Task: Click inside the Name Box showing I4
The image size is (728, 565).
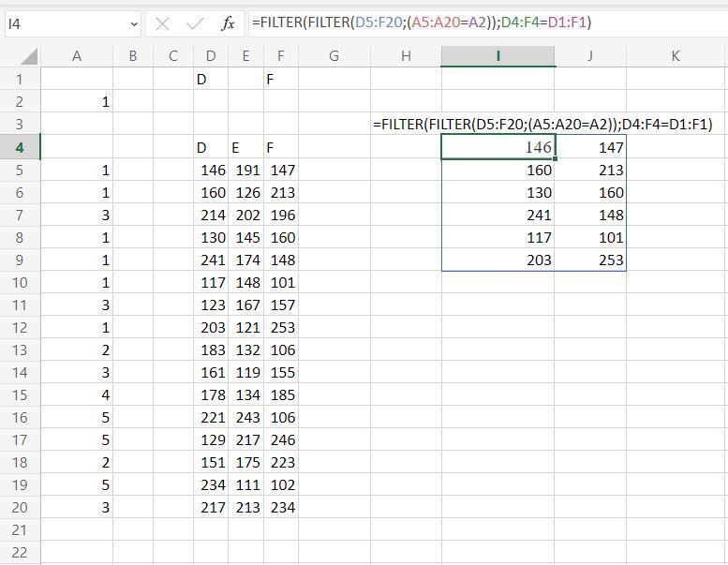Action: point(67,23)
